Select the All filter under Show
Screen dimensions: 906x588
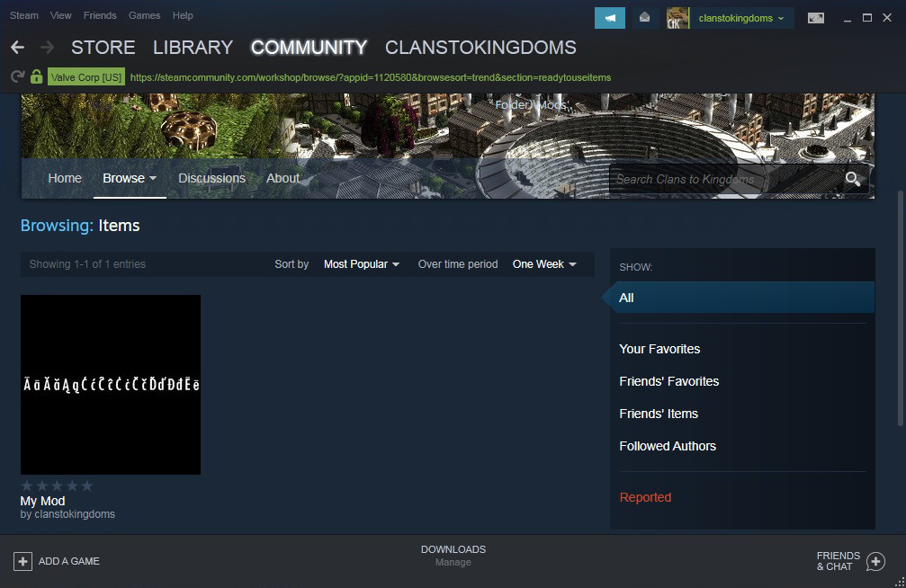742,298
